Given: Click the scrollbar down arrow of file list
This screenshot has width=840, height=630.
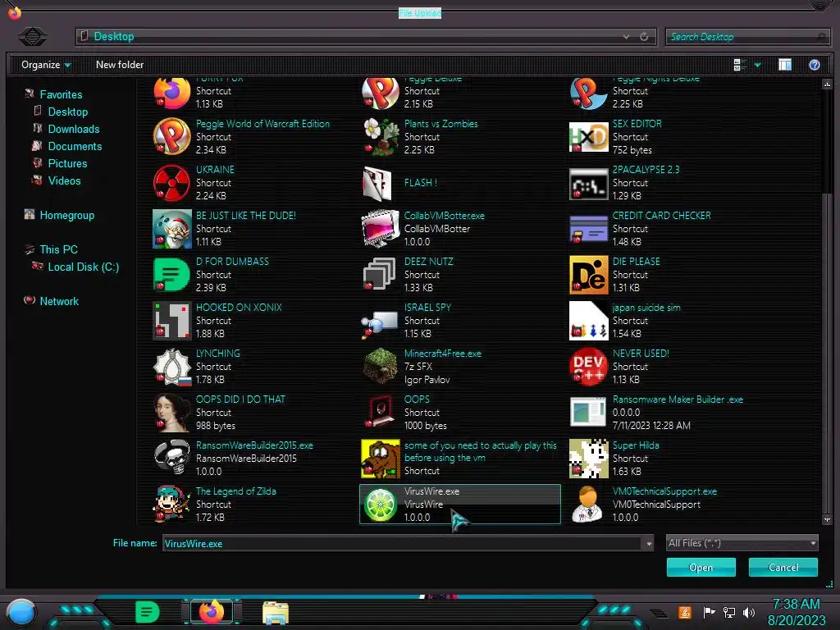Looking at the screenshot, I should [827, 519].
